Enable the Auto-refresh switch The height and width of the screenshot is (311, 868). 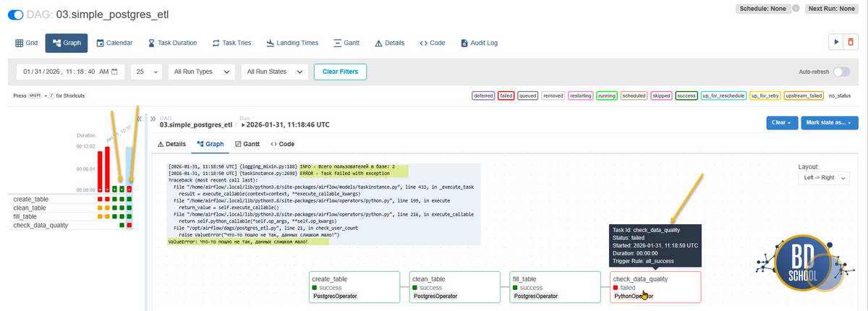841,72
